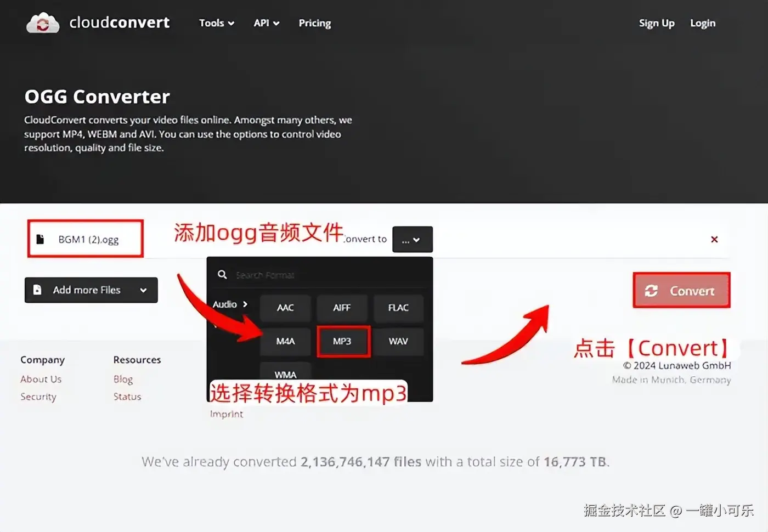
Task: Click the Company footer heading
Action: (43, 360)
